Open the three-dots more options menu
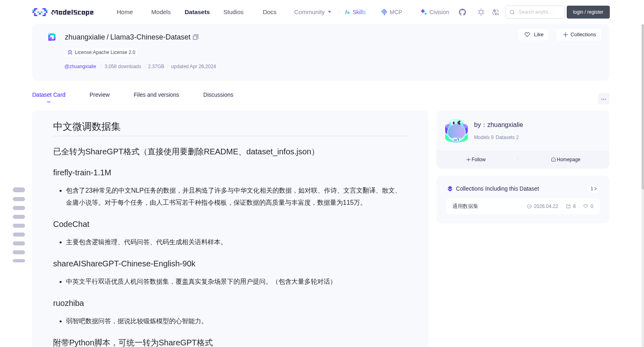Image resolution: width=644 pixels, height=347 pixels. tap(603, 99)
